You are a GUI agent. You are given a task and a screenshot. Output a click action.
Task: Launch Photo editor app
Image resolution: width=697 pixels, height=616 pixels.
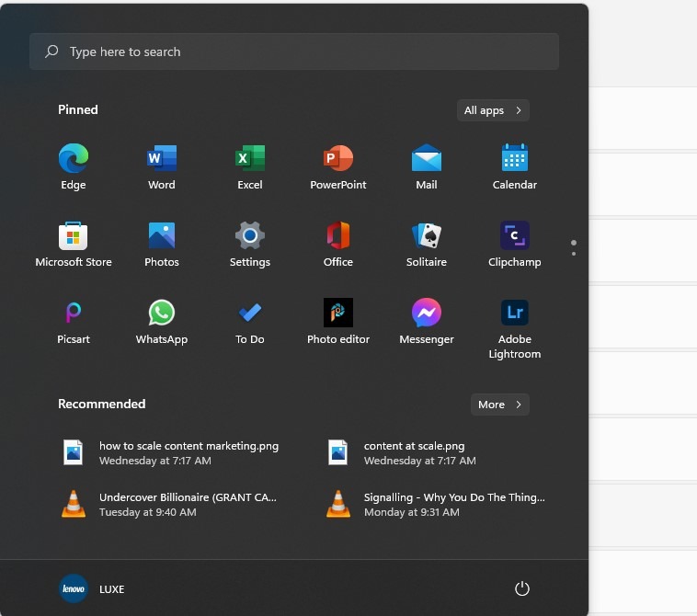[337, 321]
